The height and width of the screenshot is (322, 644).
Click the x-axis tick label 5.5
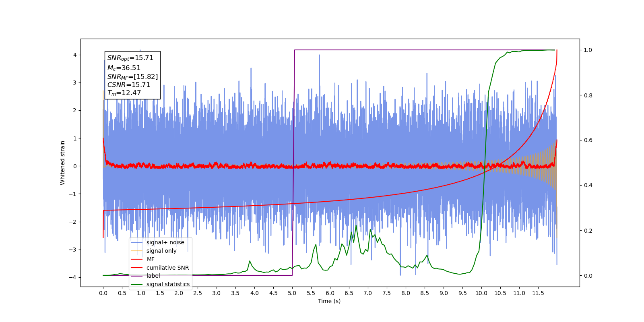click(x=311, y=293)
